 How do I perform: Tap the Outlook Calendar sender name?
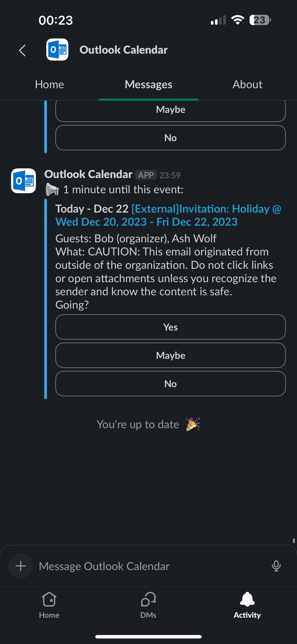[88, 174]
